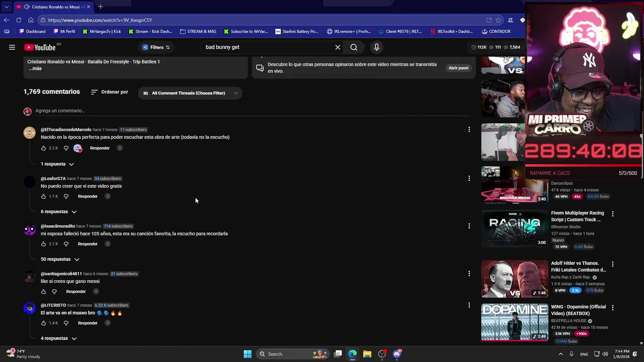644x362 pixels.
Task: Click the 'Agrega un comentario...' field
Action: pyautogui.click(x=252, y=111)
